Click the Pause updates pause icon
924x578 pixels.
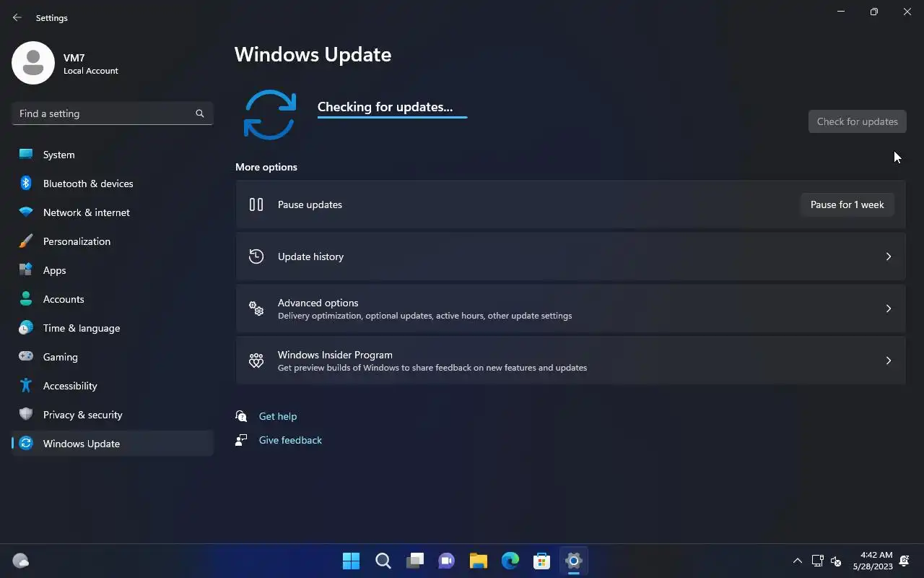(256, 204)
